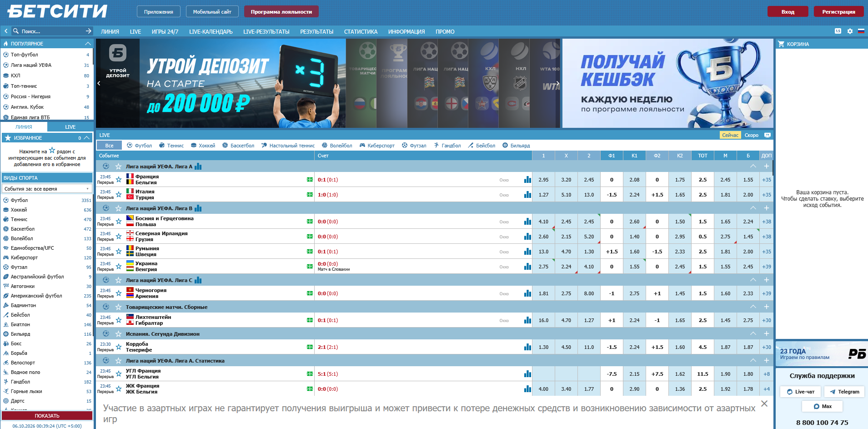Viewport: 868px width, 429px height.
Task: Collapse the Испания. Сегунда Дивизион group
Action: (753, 334)
